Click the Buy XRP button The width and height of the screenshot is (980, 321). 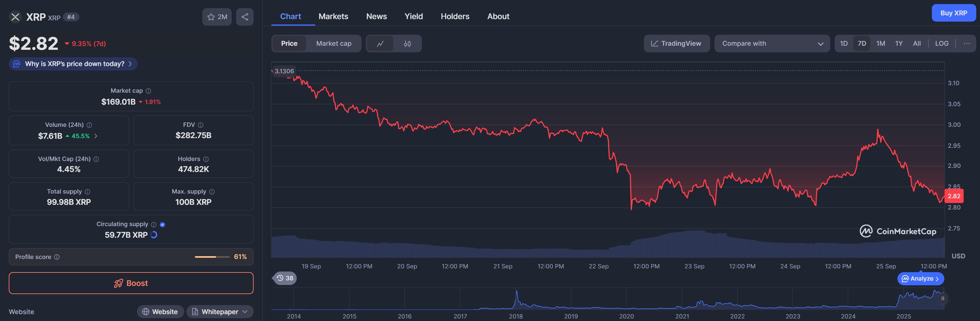point(953,13)
